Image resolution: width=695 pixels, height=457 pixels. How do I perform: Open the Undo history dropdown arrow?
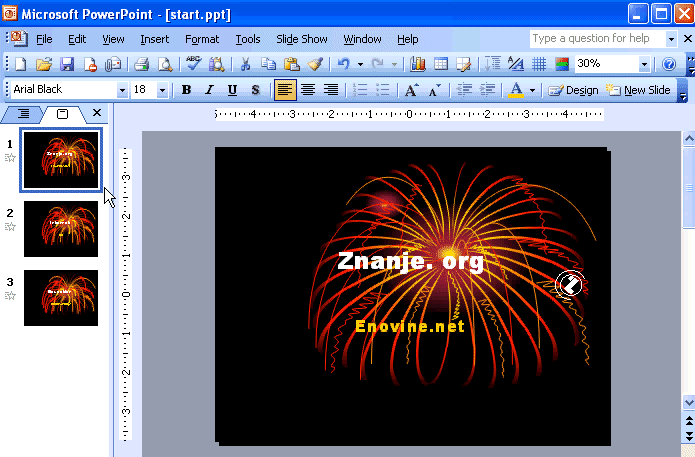click(360, 65)
